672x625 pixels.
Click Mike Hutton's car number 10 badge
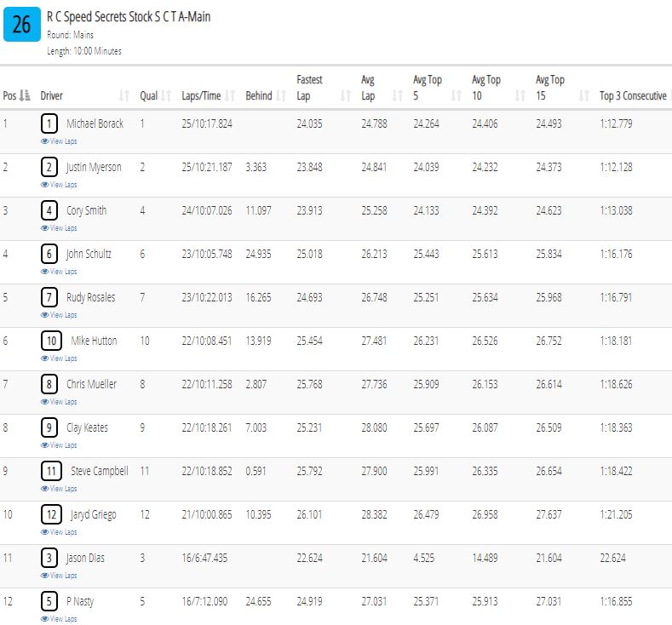coord(51,341)
